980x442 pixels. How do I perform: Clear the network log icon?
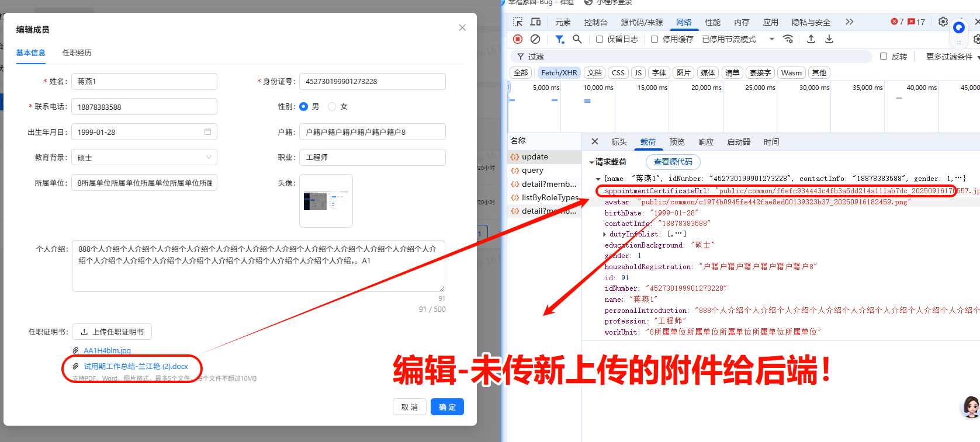[535, 39]
